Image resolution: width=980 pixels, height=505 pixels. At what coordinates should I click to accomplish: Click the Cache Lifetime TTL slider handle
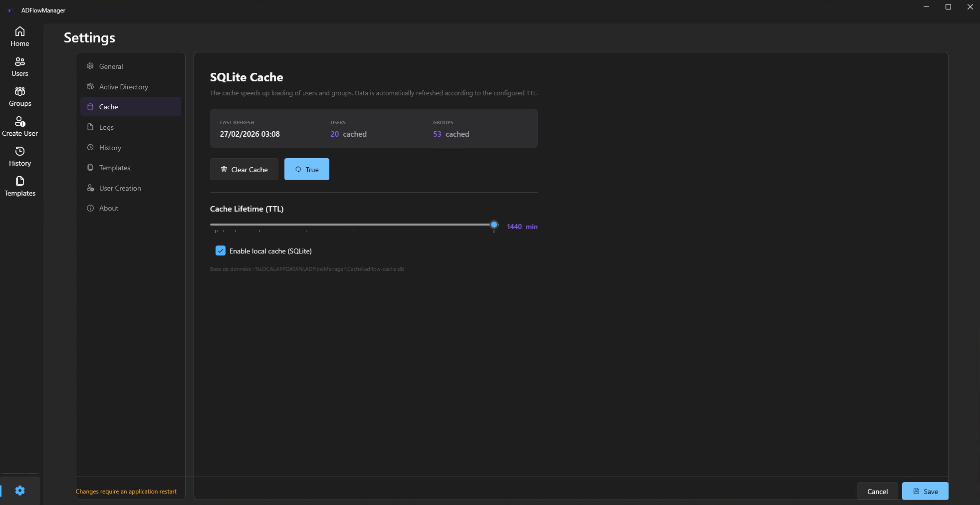pyautogui.click(x=494, y=225)
